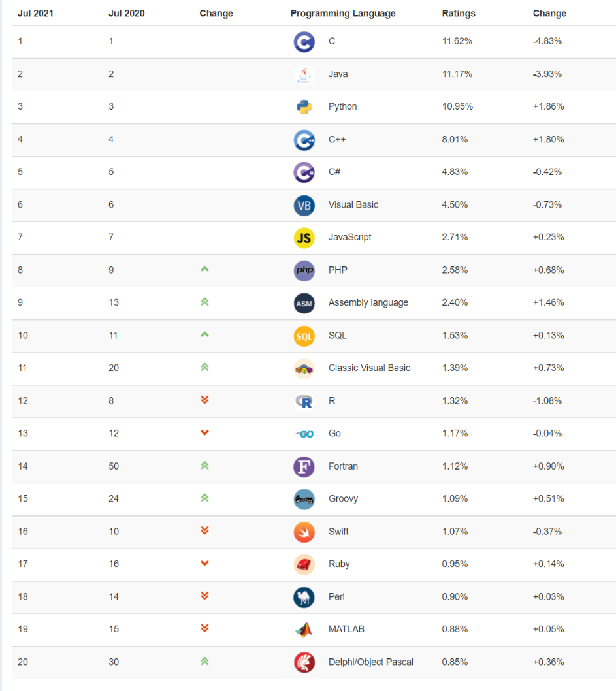Click the red double-down arrow beside R

[204, 400]
